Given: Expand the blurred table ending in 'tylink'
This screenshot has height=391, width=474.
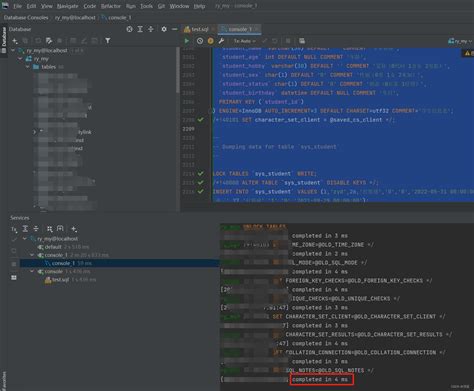Looking at the screenshot, I should point(34,132).
